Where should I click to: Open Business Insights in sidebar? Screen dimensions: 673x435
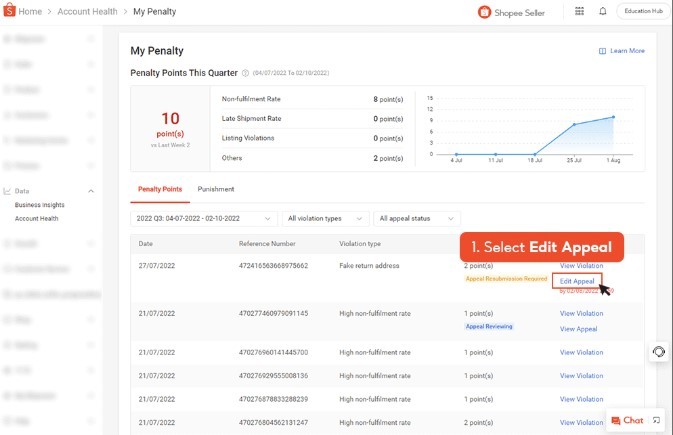pos(39,204)
